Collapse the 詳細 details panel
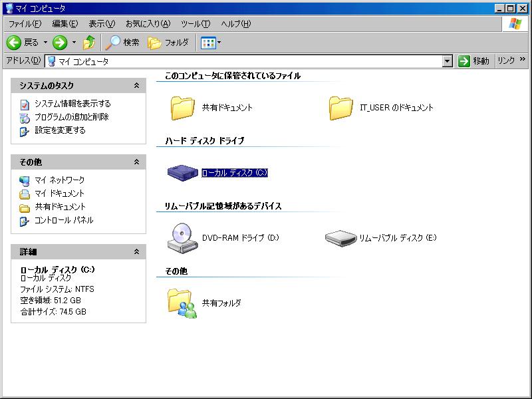This screenshot has height=399, width=532. point(136,252)
